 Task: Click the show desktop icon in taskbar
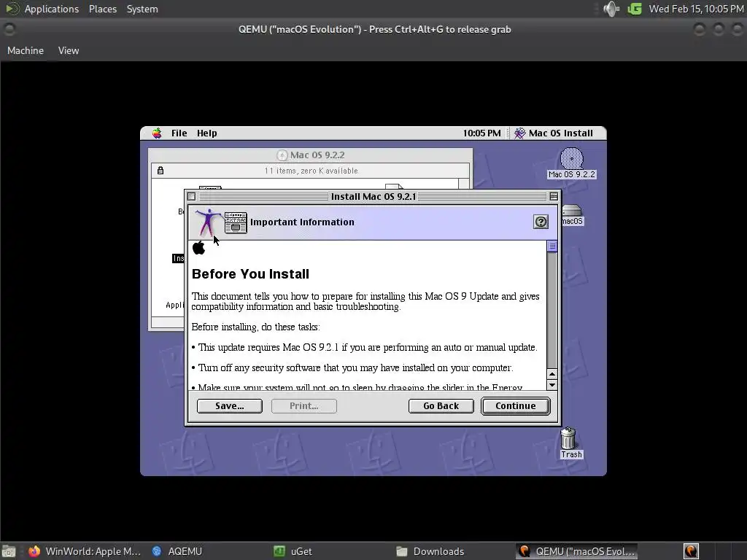pos(9,551)
